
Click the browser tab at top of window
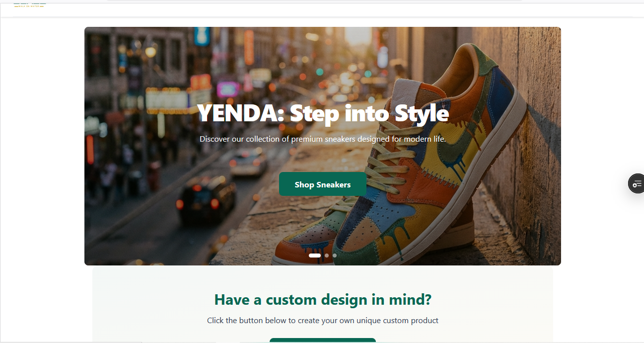click(x=199, y=0)
